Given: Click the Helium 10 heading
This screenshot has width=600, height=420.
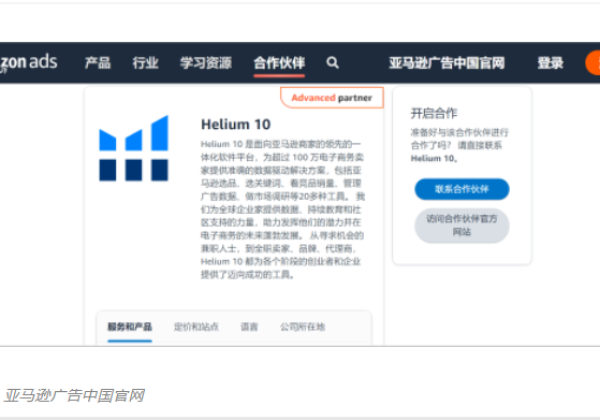Looking at the screenshot, I should 236,124.
